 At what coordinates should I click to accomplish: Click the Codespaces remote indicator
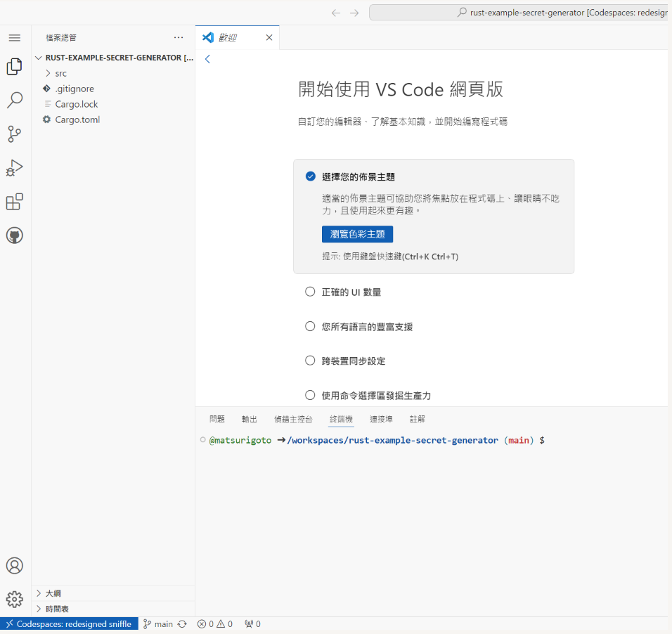pyautogui.click(x=69, y=624)
